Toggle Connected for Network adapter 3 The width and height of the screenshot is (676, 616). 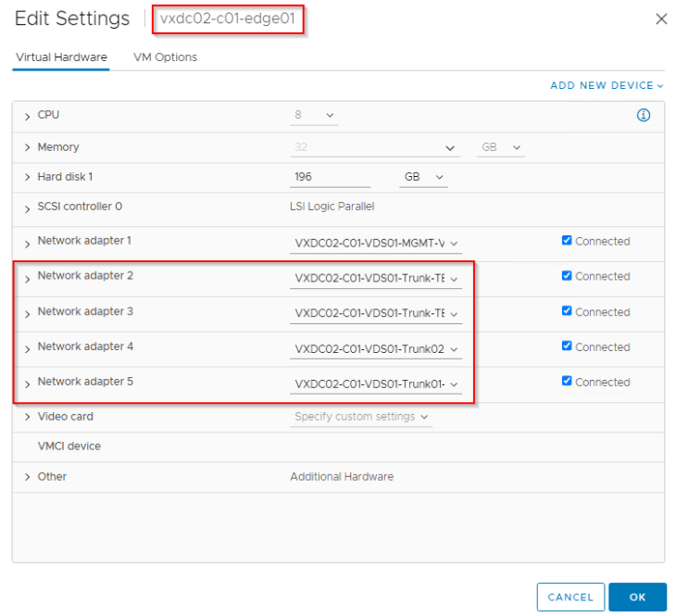coord(567,311)
